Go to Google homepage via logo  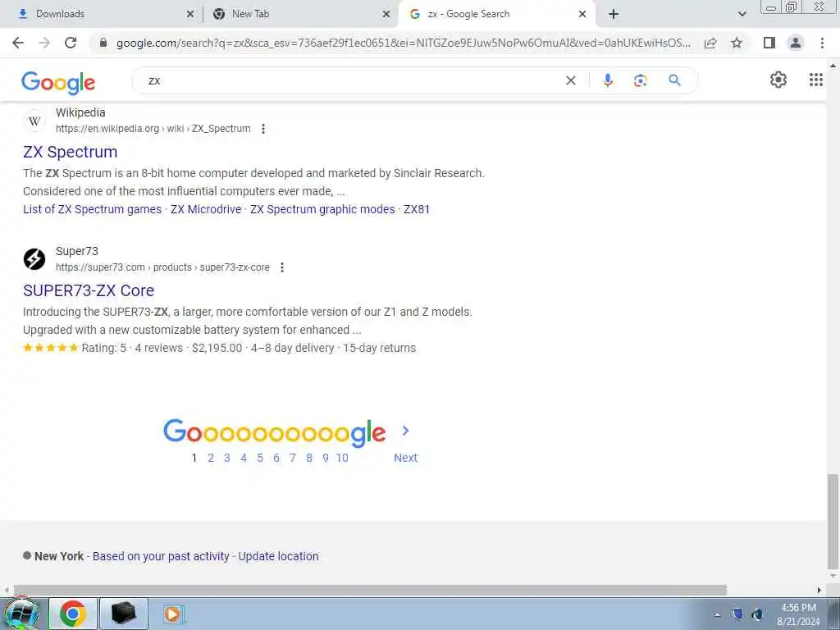58,83
